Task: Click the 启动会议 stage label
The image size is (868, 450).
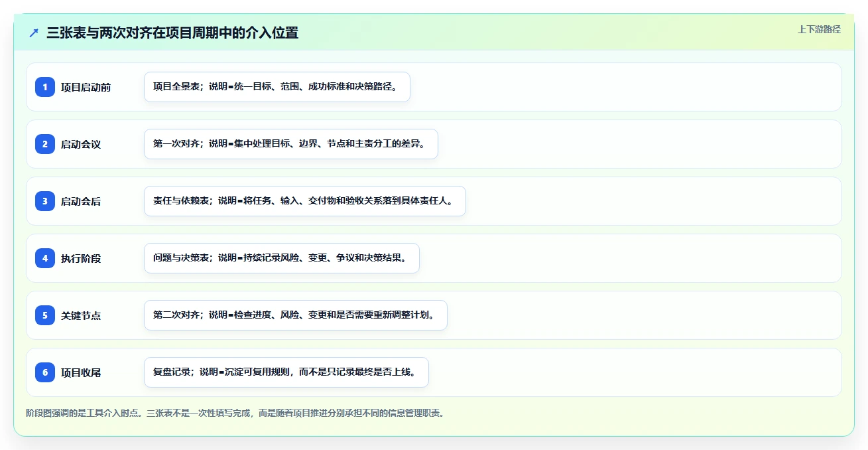Action: tap(81, 144)
